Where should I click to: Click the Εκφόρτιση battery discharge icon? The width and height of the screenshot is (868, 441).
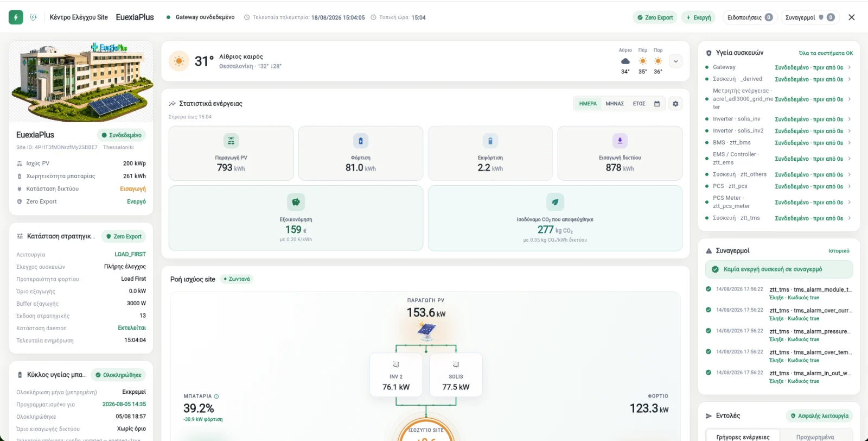(x=490, y=141)
